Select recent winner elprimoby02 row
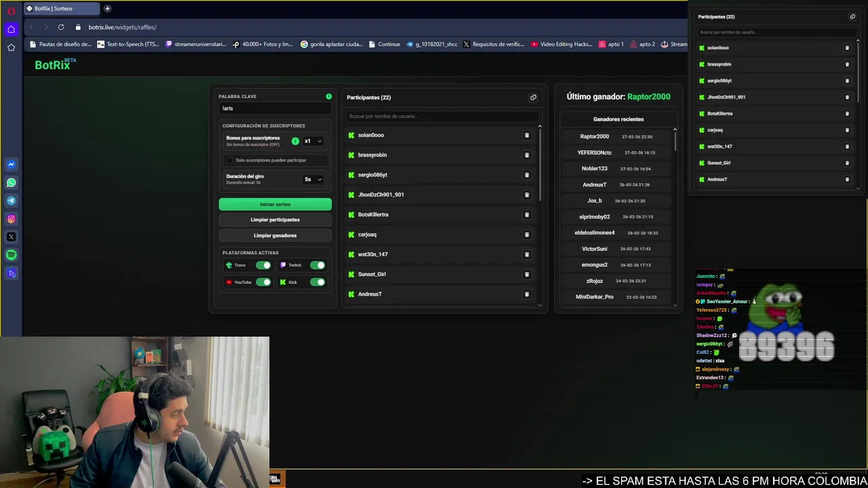Image resolution: width=868 pixels, height=488 pixels. pyautogui.click(x=616, y=217)
